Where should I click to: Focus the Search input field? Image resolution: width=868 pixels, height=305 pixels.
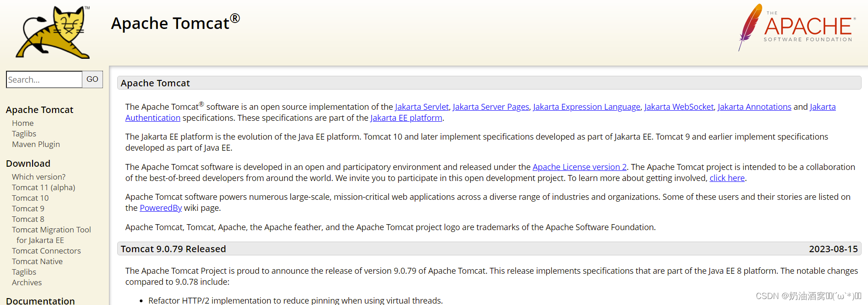pos(44,79)
